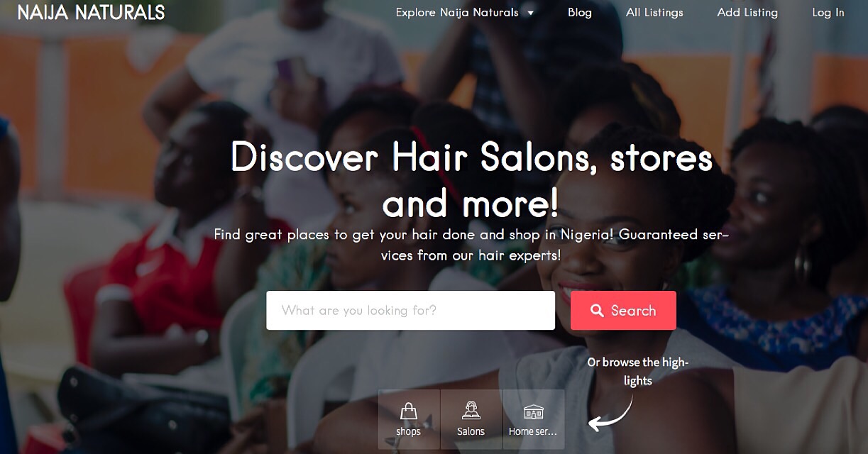The image size is (868, 454).
Task: Click the red Search button
Action: [623, 311]
